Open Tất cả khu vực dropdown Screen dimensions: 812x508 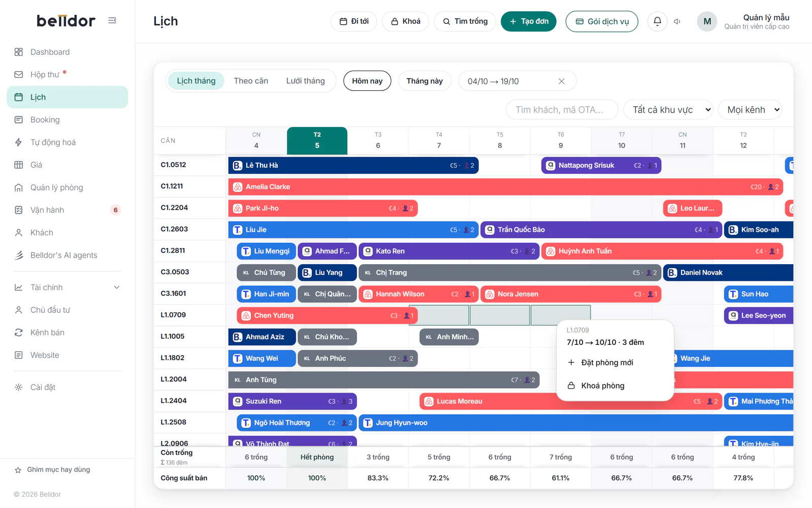(668, 110)
